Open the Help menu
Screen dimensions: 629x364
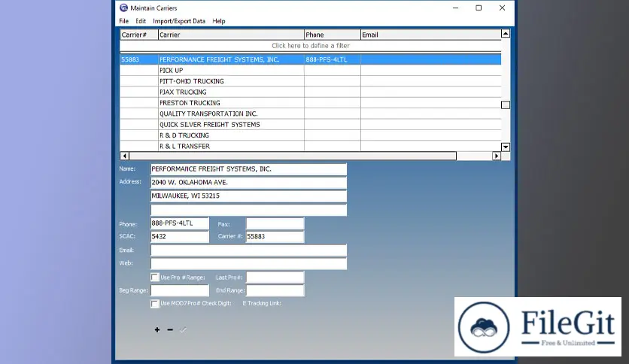tap(219, 21)
